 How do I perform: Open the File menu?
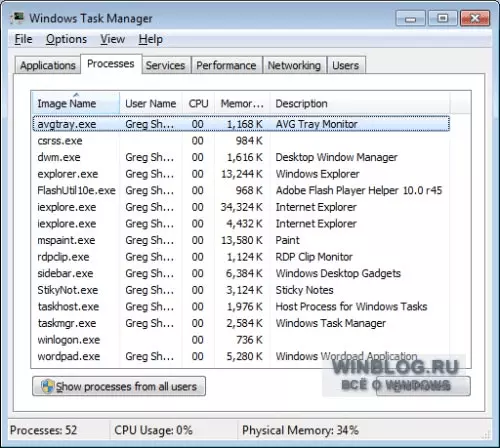click(x=23, y=39)
